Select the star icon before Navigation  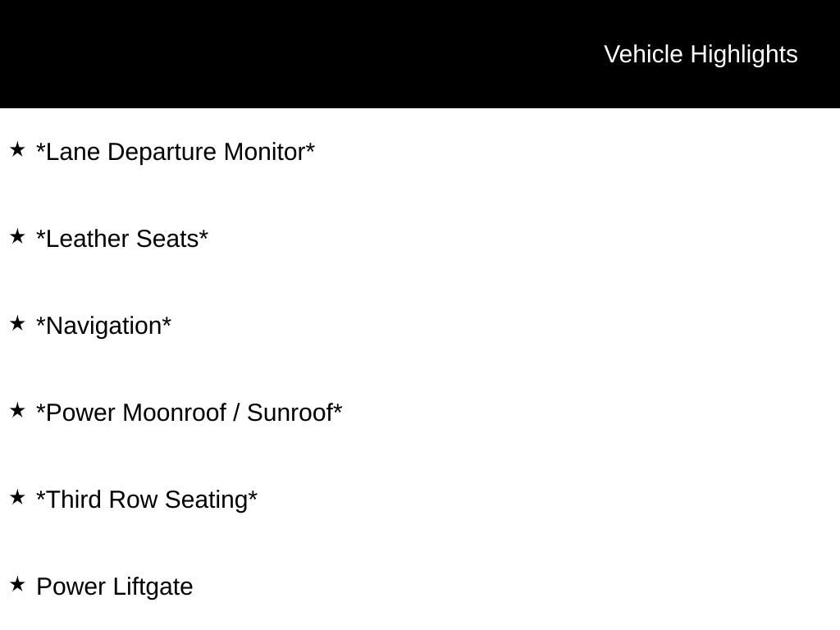point(18,323)
